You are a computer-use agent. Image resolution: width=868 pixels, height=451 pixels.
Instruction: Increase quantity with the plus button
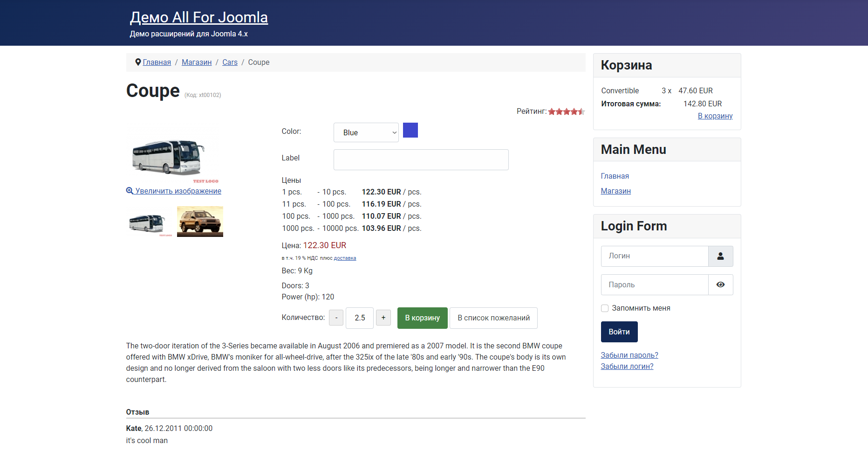(383, 318)
